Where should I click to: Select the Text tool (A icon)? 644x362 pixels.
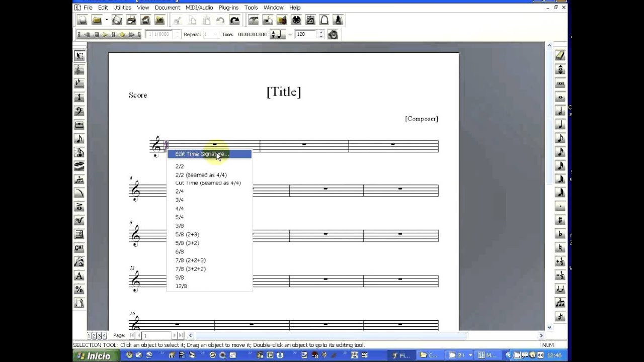point(79,276)
